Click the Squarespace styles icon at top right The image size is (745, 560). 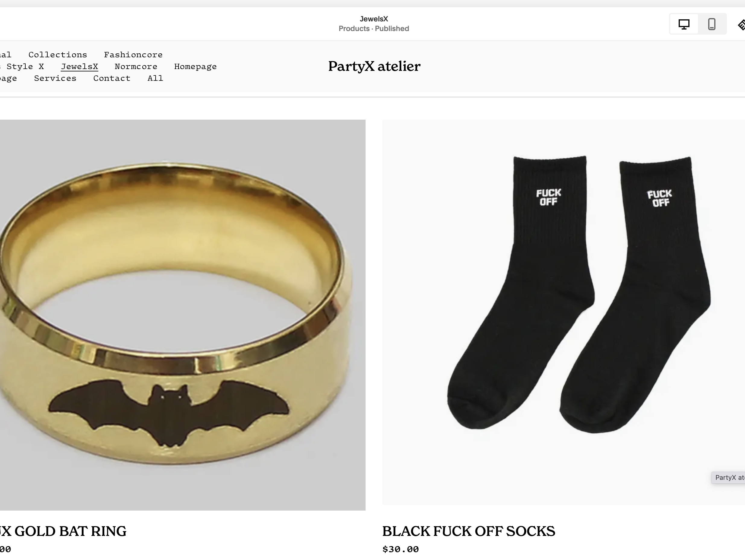point(741,25)
